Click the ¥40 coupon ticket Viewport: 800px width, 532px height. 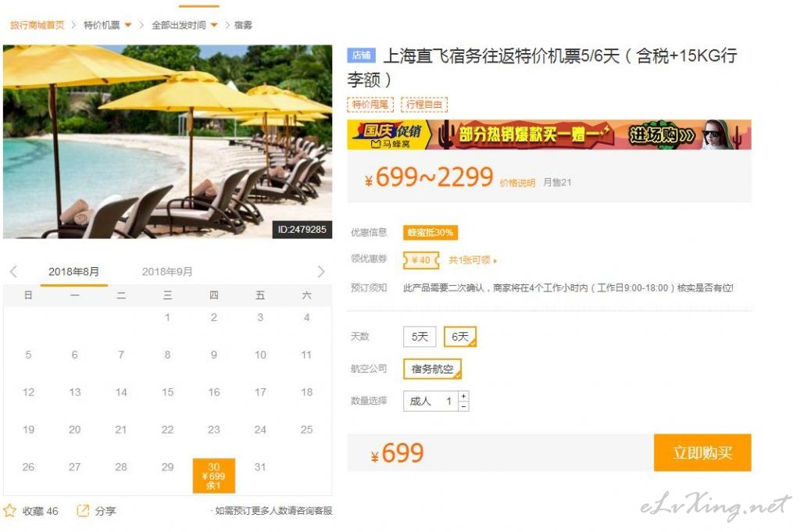coord(421,260)
